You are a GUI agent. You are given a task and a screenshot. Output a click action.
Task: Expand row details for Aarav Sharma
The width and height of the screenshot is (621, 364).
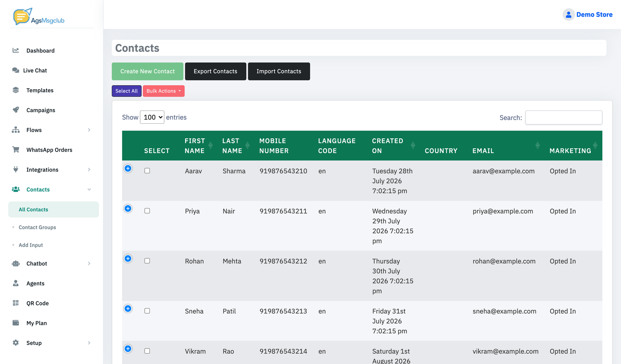(128, 168)
